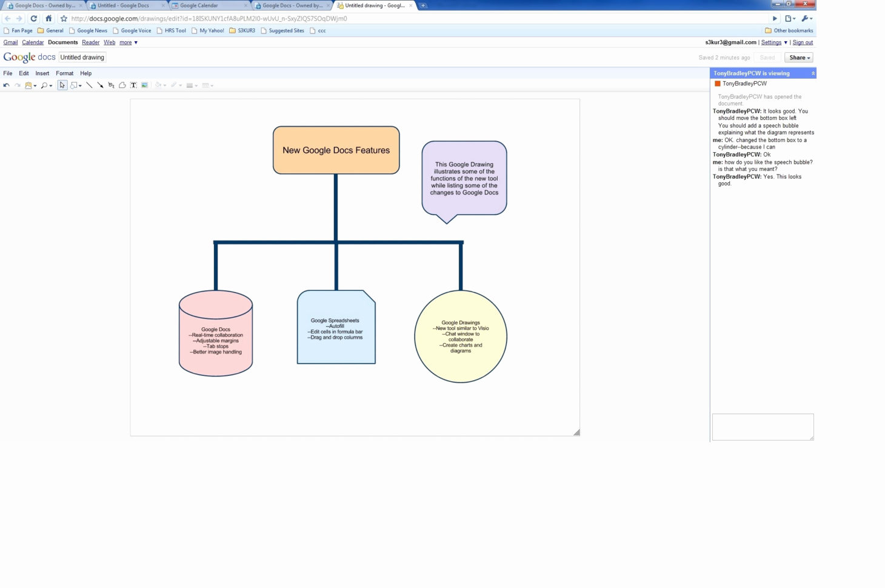
Task: Open the browser wrench settings menu
Action: pos(806,19)
